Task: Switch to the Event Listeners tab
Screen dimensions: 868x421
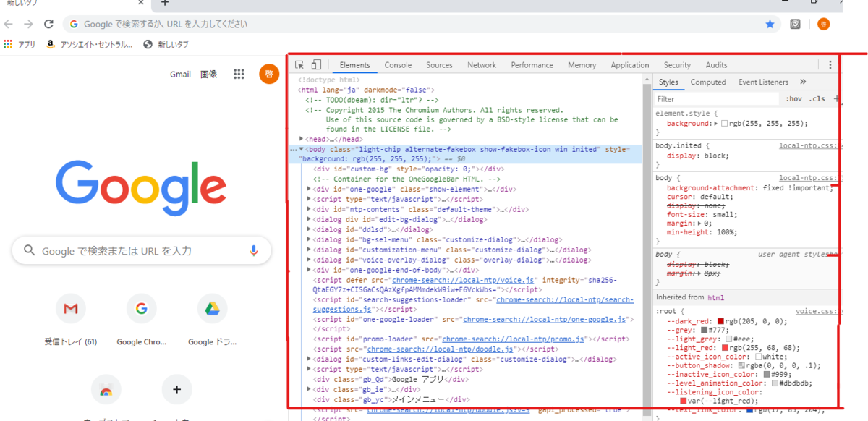Action: tap(763, 82)
